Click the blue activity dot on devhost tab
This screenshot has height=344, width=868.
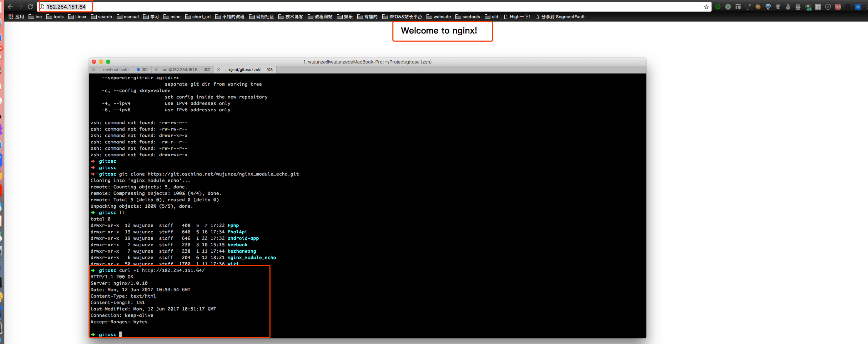pos(138,70)
